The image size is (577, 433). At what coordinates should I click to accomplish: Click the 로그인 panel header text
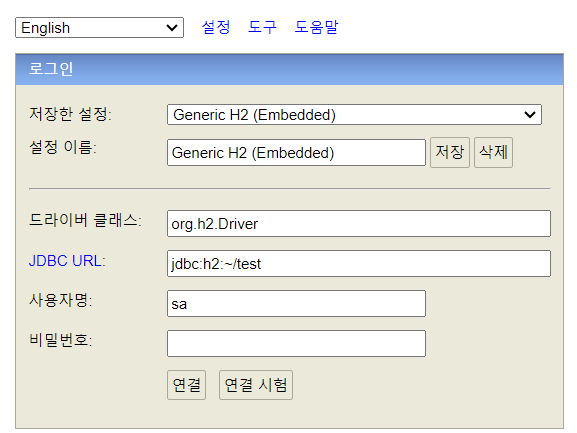tap(51, 69)
